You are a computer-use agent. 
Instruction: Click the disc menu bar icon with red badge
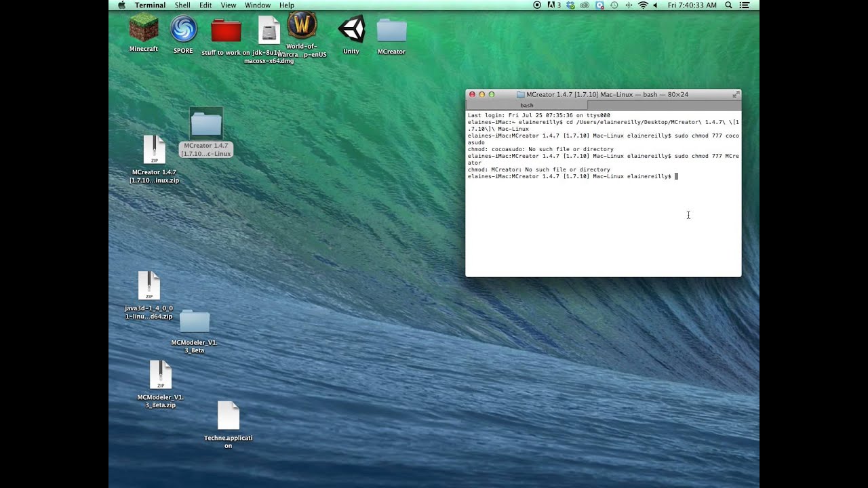tap(599, 5)
